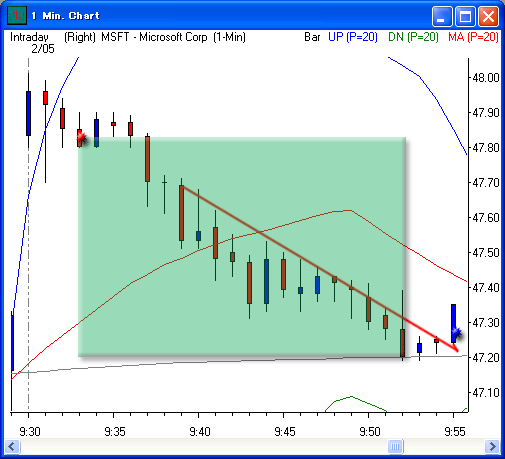Click the 47.80 price axis label

pyautogui.click(x=486, y=148)
